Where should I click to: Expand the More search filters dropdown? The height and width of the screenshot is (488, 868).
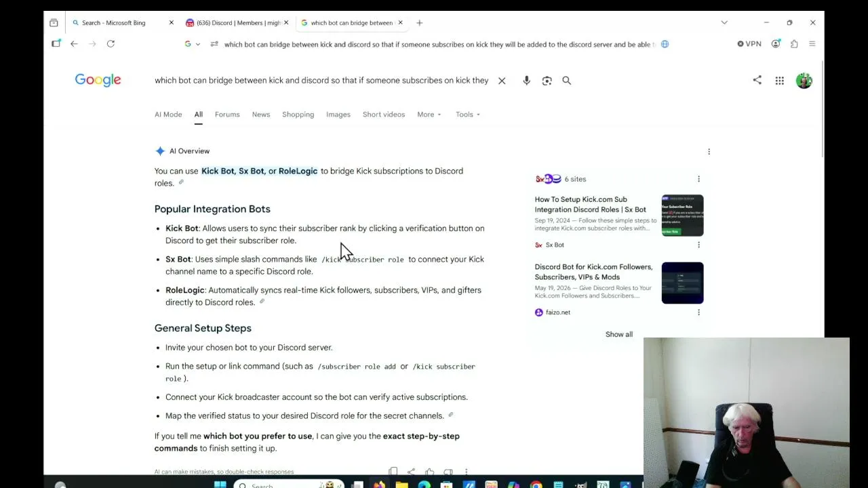(x=429, y=115)
